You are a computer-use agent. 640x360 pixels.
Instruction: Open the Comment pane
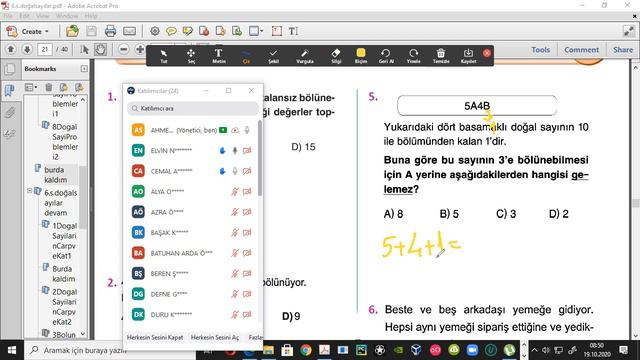coord(581,49)
